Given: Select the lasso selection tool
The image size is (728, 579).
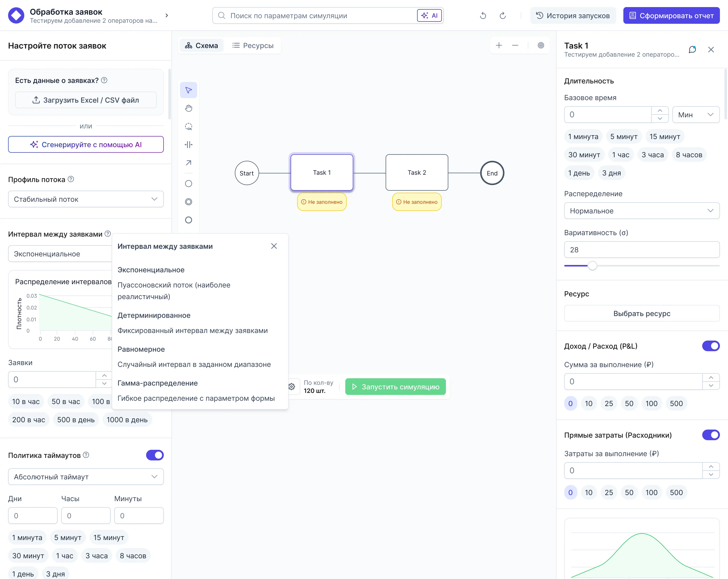Looking at the screenshot, I should [188, 127].
